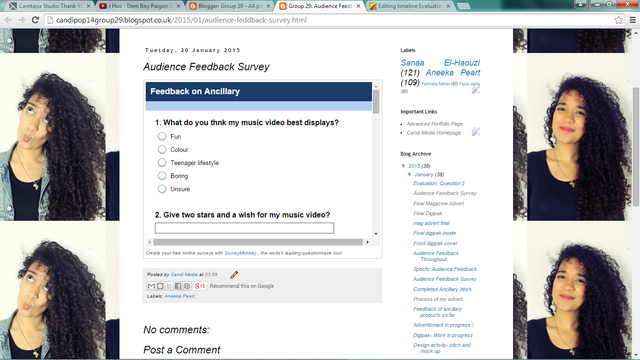Open the Fahmida Nahar label link
This screenshot has height=360, width=640.
pos(436,84)
